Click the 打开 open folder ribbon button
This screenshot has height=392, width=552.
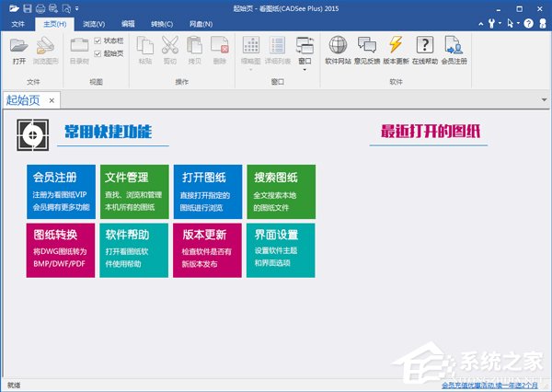(x=19, y=51)
